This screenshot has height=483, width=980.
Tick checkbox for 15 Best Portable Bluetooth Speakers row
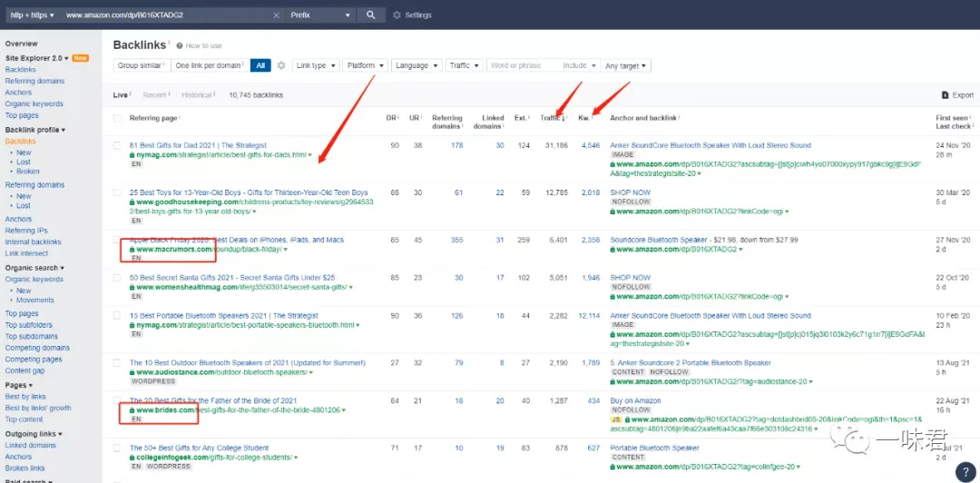(x=117, y=316)
